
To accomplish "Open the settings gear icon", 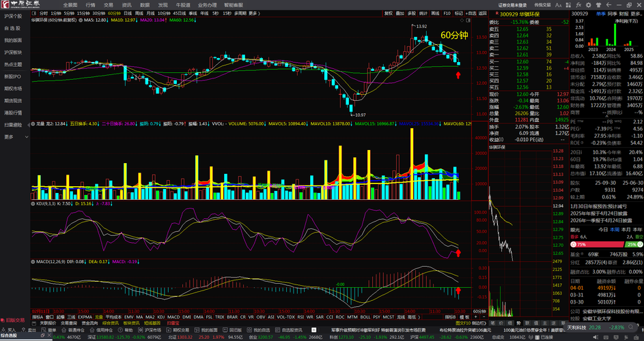I will 589,5.
